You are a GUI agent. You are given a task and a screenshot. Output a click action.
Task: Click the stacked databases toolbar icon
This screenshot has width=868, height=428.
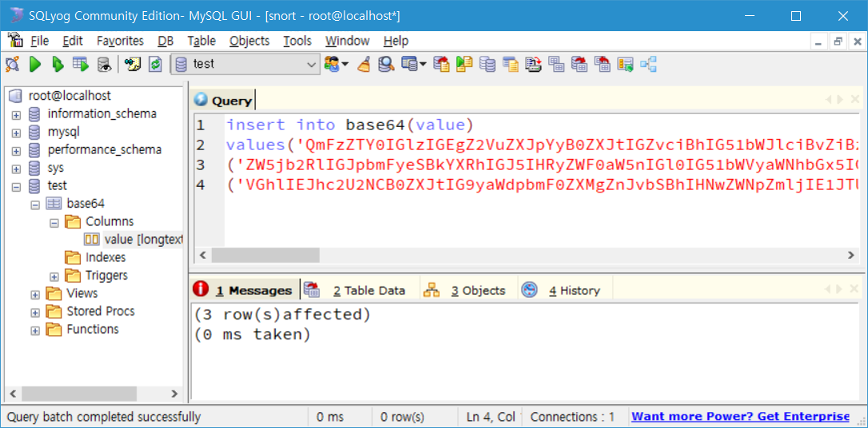point(487,64)
